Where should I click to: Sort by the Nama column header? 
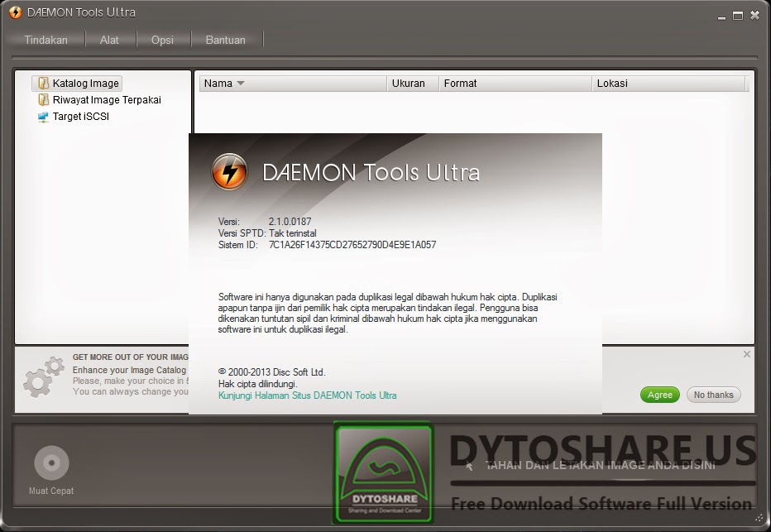point(293,84)
